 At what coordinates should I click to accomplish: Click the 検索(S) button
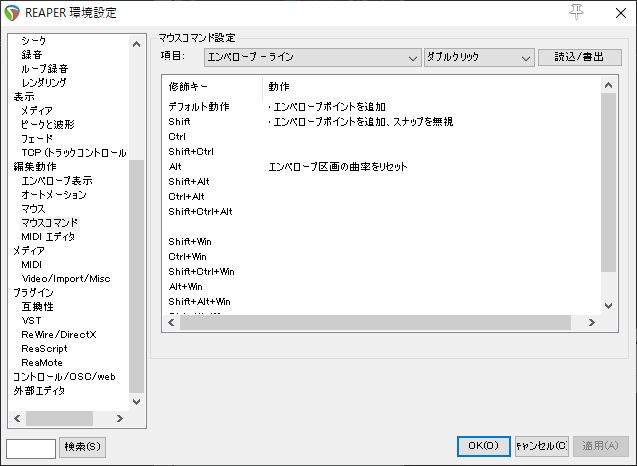click(x=82, y=447)
